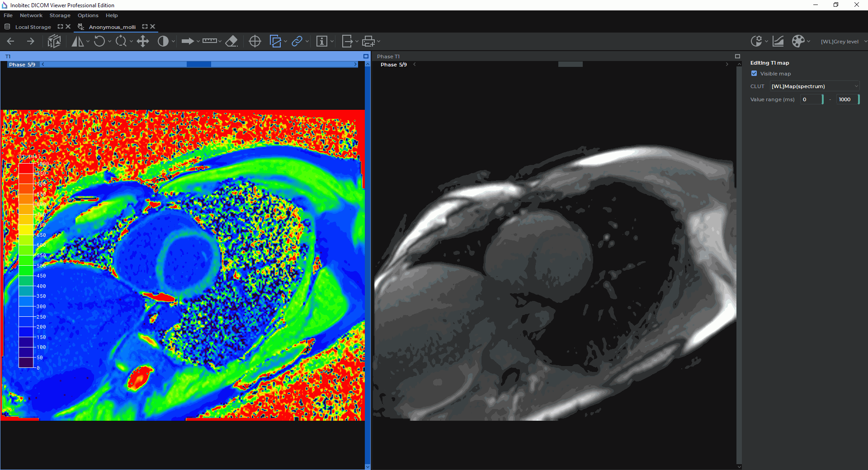Maximize the Phase T1 viewport panel

[x=737, y=56]
